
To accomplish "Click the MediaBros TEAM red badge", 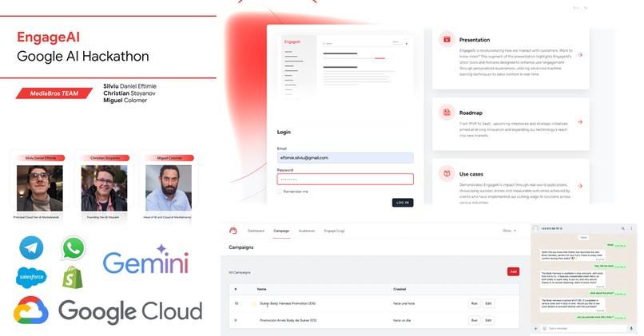I will [54, 93].
